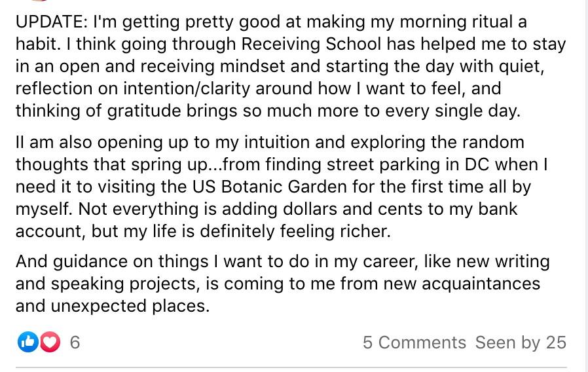Click the blue thumbs-up Like reaction icon

point(28,342)
